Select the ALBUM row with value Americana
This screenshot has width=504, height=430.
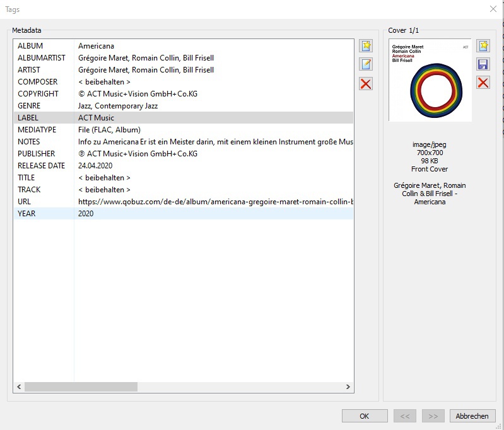click(x=184, y=46)
